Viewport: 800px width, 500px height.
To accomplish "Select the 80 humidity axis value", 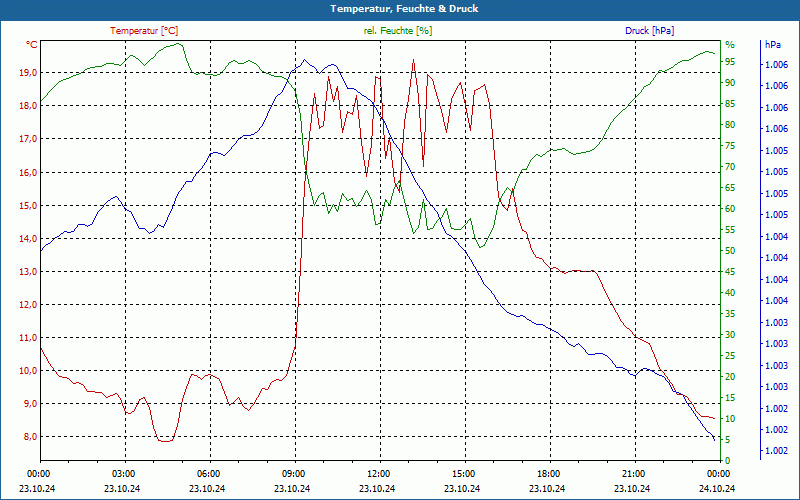I will pyautogui.click(x=730, y=124).
